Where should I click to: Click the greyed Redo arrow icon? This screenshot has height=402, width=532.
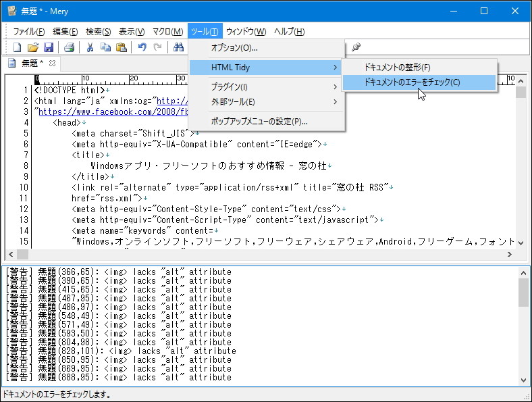click(x=157, y=47)
